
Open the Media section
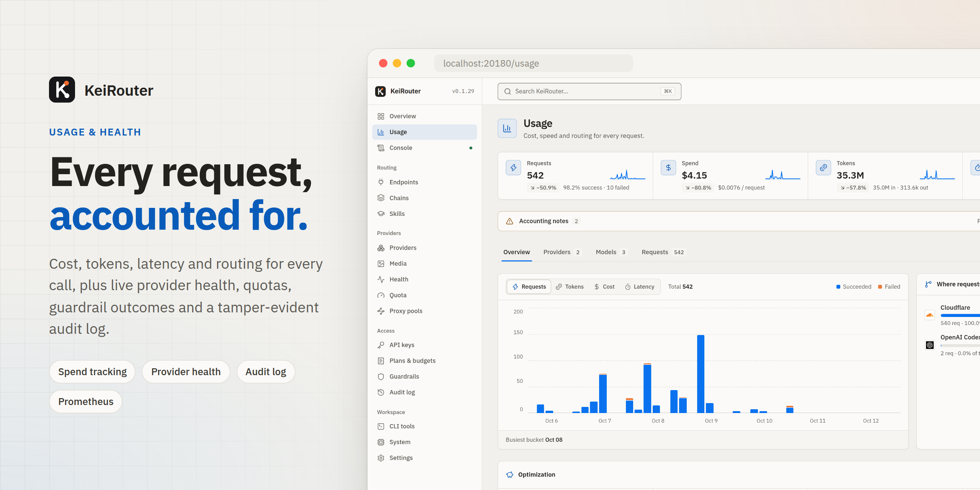point(424,263)
